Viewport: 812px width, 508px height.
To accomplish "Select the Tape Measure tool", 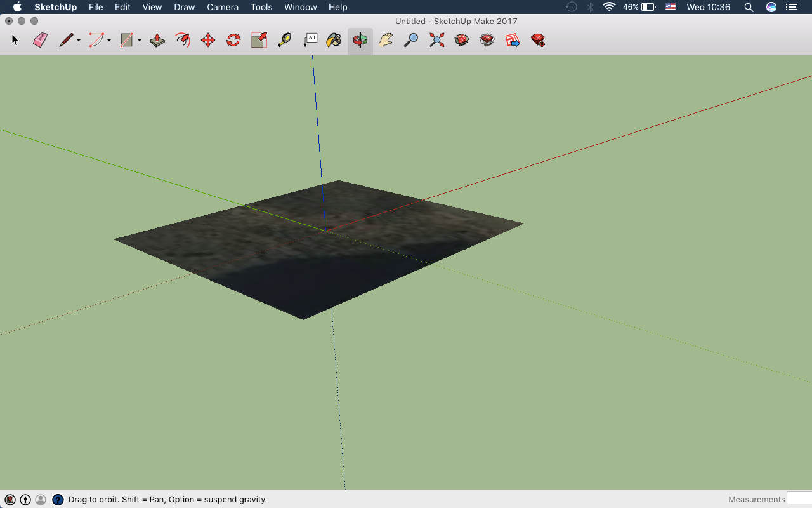I will click(x=284, y=39).
